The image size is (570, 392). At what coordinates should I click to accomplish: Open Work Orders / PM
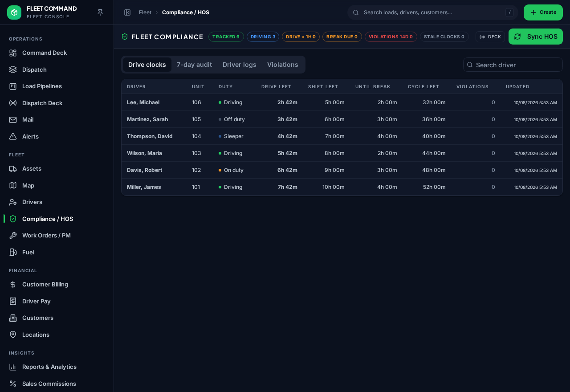[57, 235]
